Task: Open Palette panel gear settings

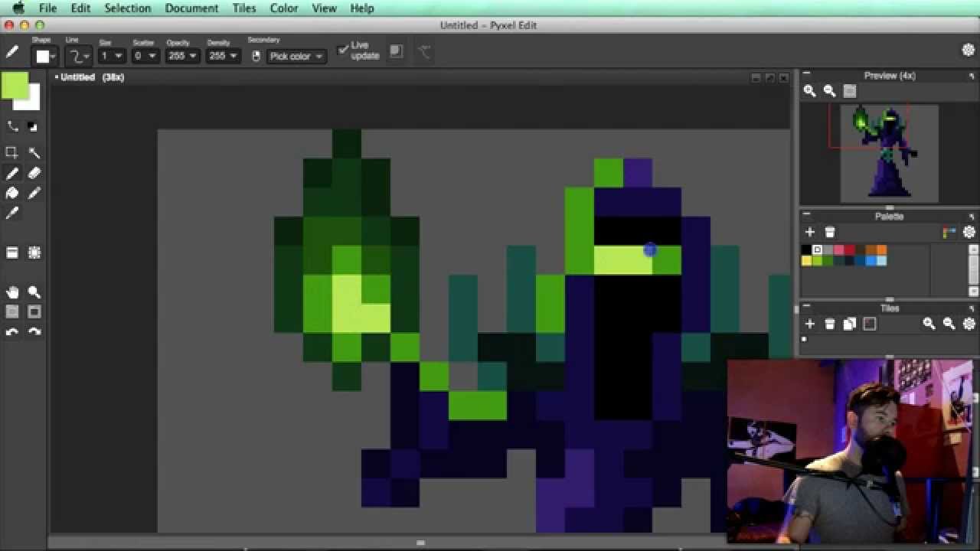Action: (x=969, y=232)
